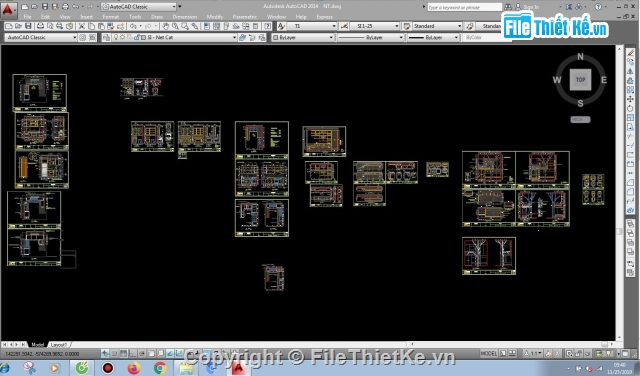Click the Dimension Style icon

click(x=344, y=26)
